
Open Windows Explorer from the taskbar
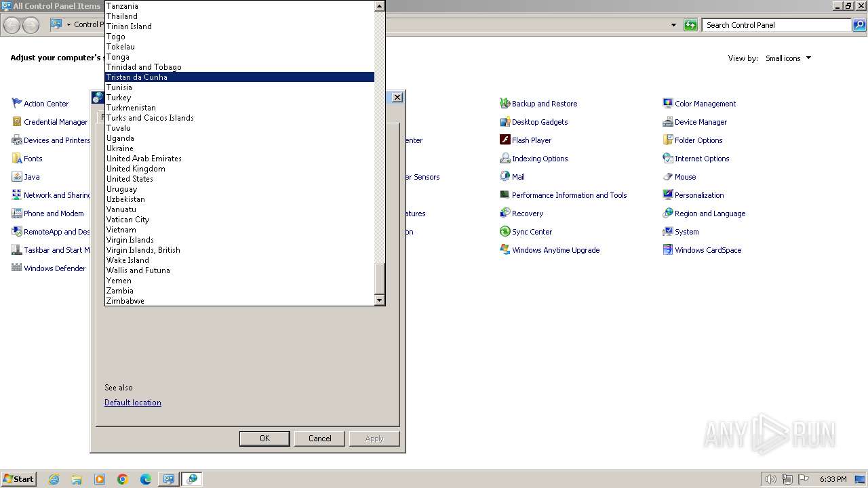(x=77, y=479)
